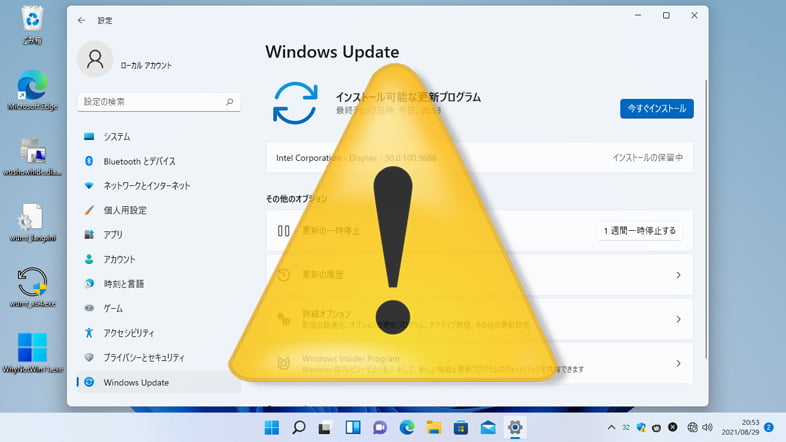This screenshot has height=442, width=786.
Task: Open taskbar Search magnifier
Action: click(x=299, y=427)
